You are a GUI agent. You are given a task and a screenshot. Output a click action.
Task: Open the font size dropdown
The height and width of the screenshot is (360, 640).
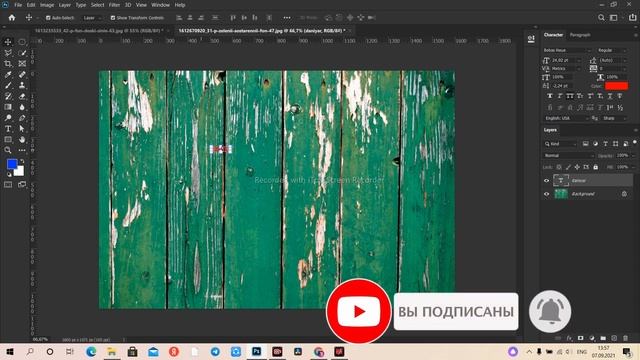click(566, 60)
